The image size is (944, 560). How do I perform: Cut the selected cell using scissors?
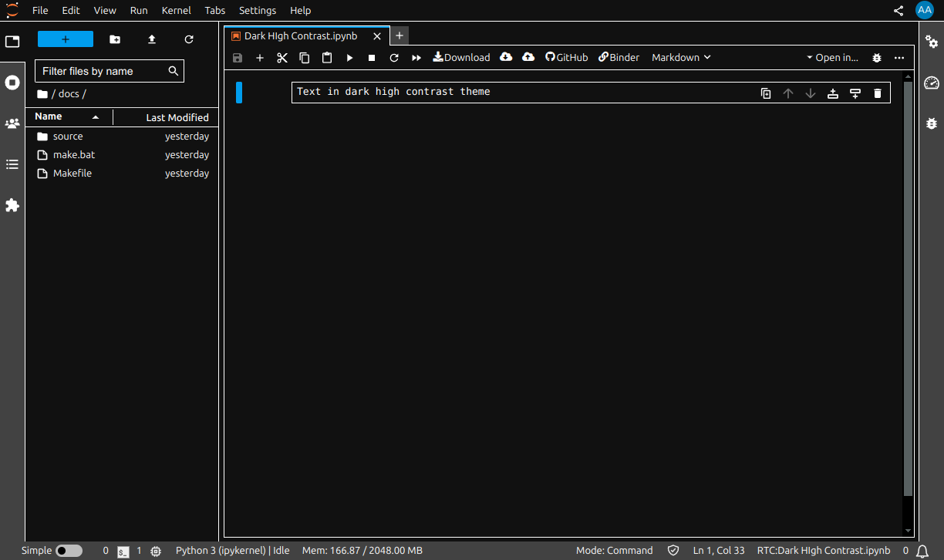[282, 58]
